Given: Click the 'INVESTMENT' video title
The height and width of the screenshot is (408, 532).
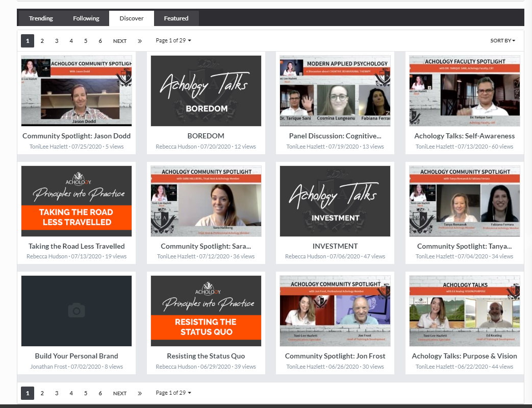Looking at the screenshot, I should pyautogui.click(x=335, y=246).
